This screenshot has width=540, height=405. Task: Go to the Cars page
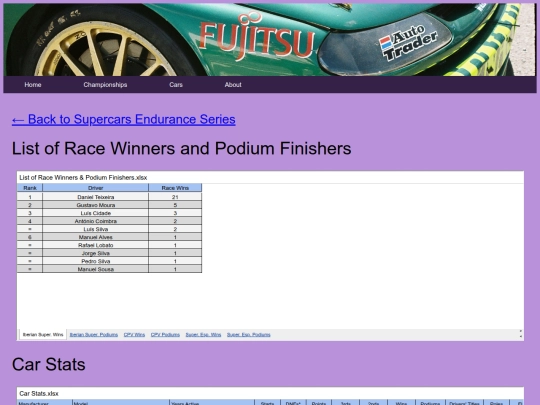[176, 85]
